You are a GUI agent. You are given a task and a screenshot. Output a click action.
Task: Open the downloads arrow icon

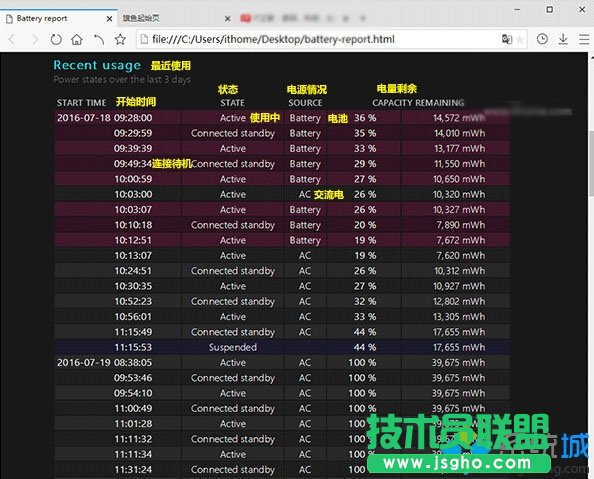(563, 39)
